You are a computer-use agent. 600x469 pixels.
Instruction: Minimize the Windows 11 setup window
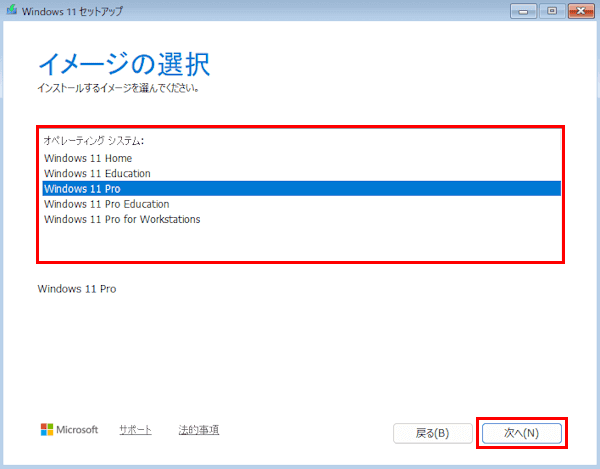pos(523,11)
